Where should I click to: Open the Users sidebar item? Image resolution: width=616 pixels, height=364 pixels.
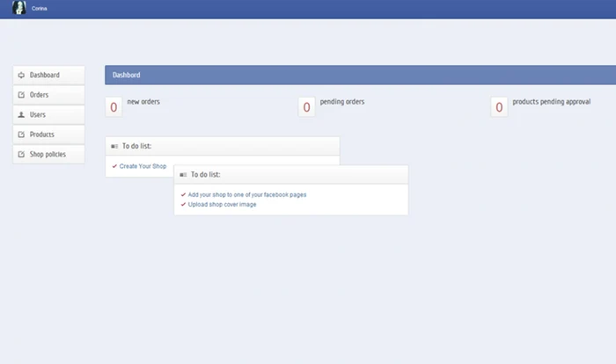tap(48, 114)
